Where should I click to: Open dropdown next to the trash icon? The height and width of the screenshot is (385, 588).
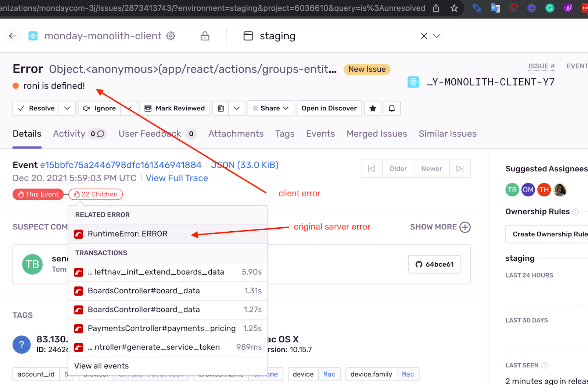(x=237, y=108)
